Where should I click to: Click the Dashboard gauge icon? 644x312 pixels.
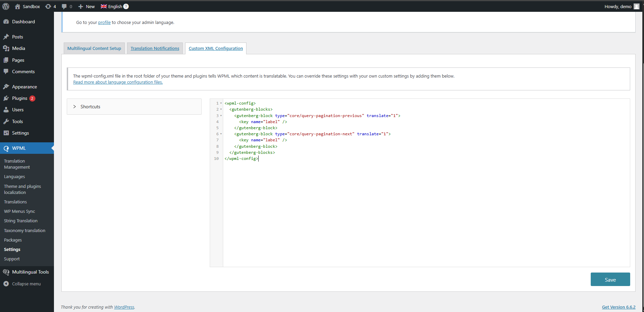pyautogui.click(x=6, y=22)
